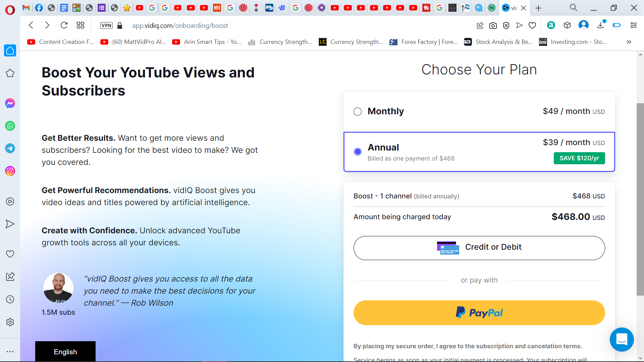This screenshot has height=362, width=644.
Task: Open the MattVidPro AI bookmark
Action: tap(133, 42)
